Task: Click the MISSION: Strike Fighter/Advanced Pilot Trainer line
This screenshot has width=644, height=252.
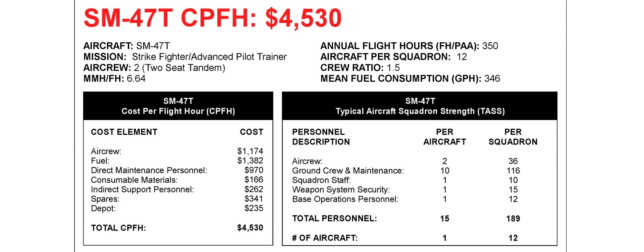Action: [x=185, y=57]
